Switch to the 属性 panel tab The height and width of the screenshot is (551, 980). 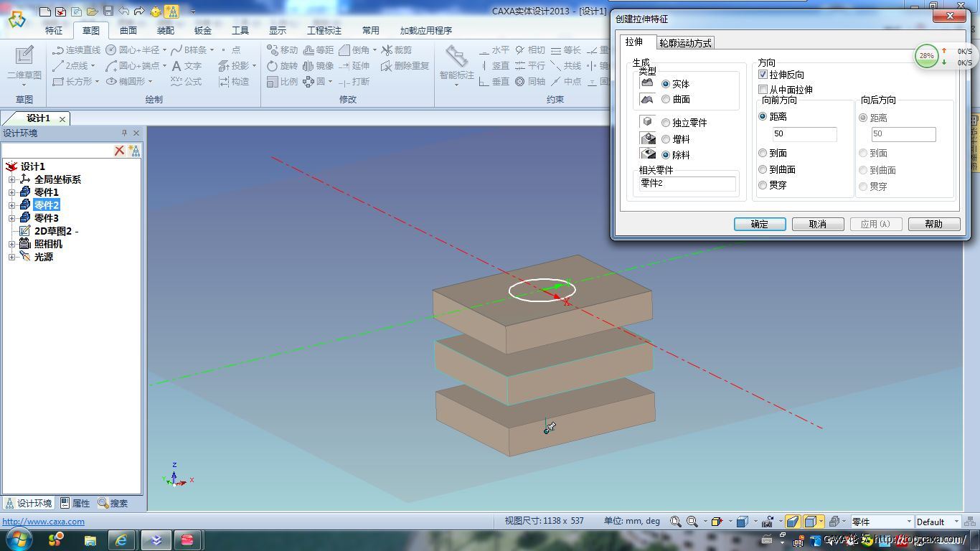75,504
